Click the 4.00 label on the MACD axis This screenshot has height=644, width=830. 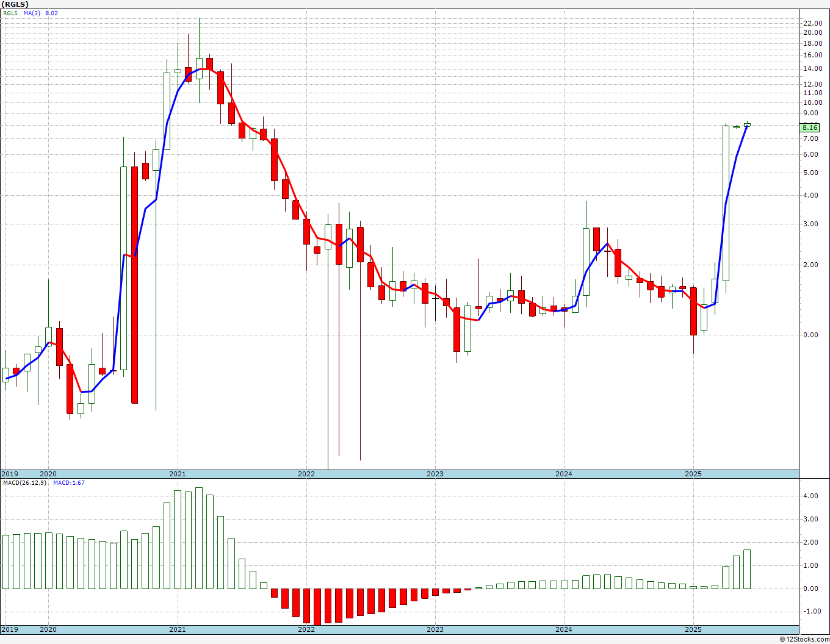click(x=810, y=496)
